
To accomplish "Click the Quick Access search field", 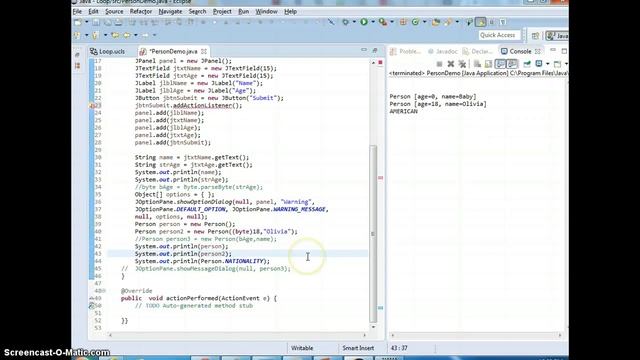I will tap(499, 36).
